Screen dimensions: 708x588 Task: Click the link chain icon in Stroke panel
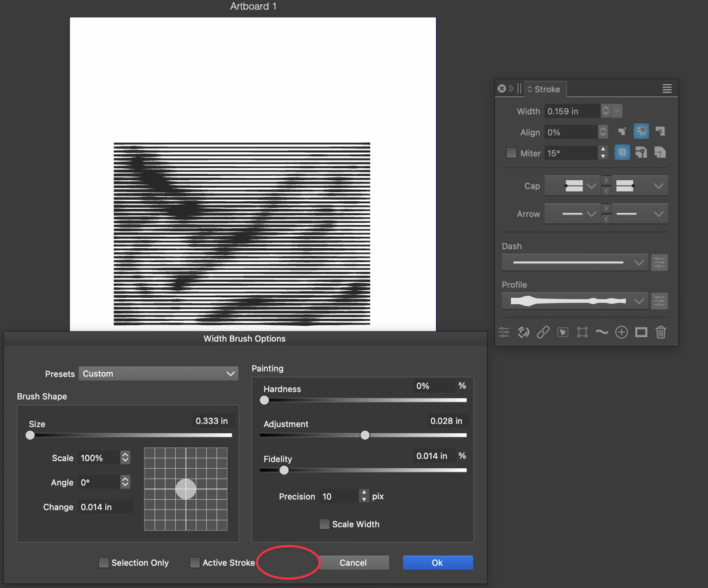[543, 332]
